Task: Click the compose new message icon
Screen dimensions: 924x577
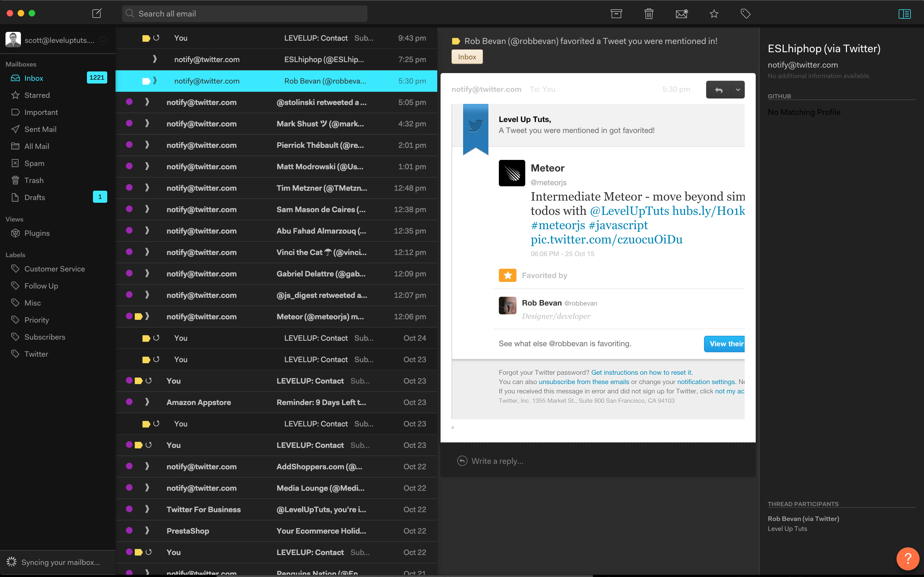Action: (97, 14)
